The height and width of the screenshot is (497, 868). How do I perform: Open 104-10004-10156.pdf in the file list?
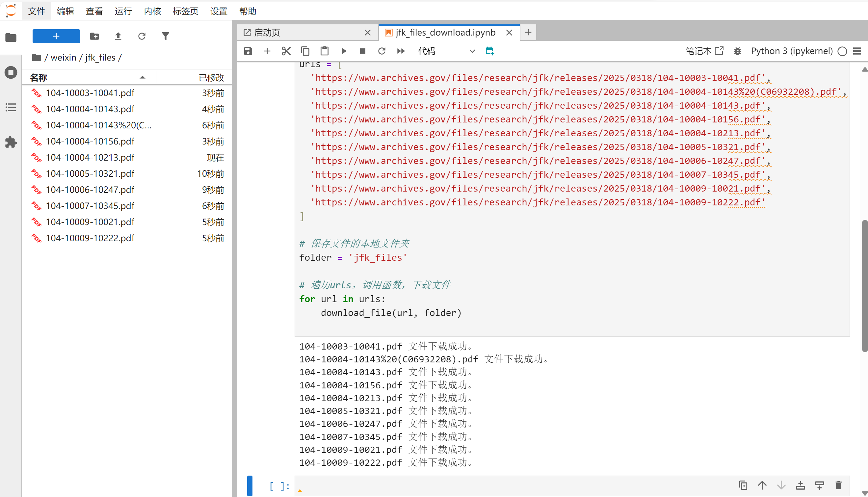click(90, 141)
